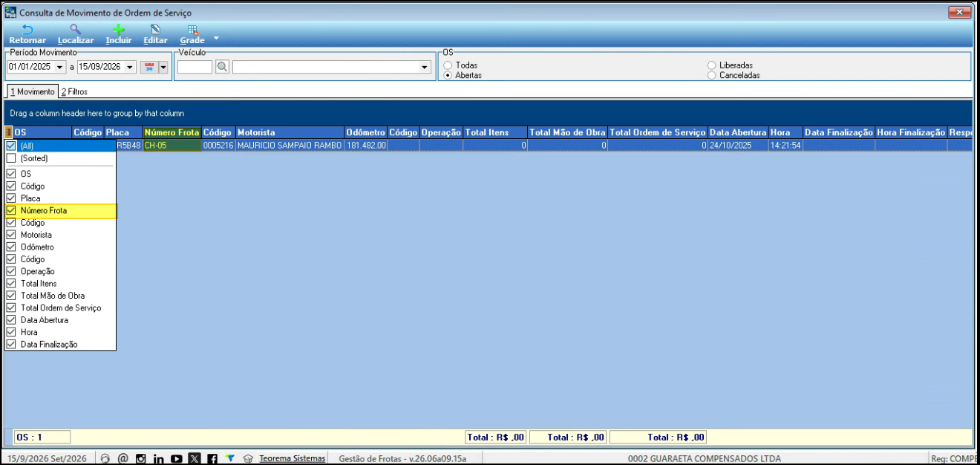This screenshot has width=980, height=465.
Task: Open the Localizar search tool
Action: (x=76, y=34)
